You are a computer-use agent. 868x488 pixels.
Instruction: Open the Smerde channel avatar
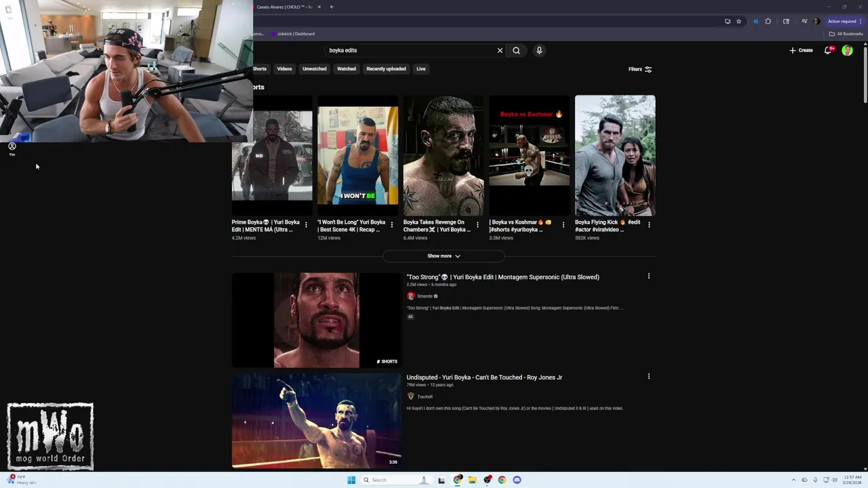point(410,296)
